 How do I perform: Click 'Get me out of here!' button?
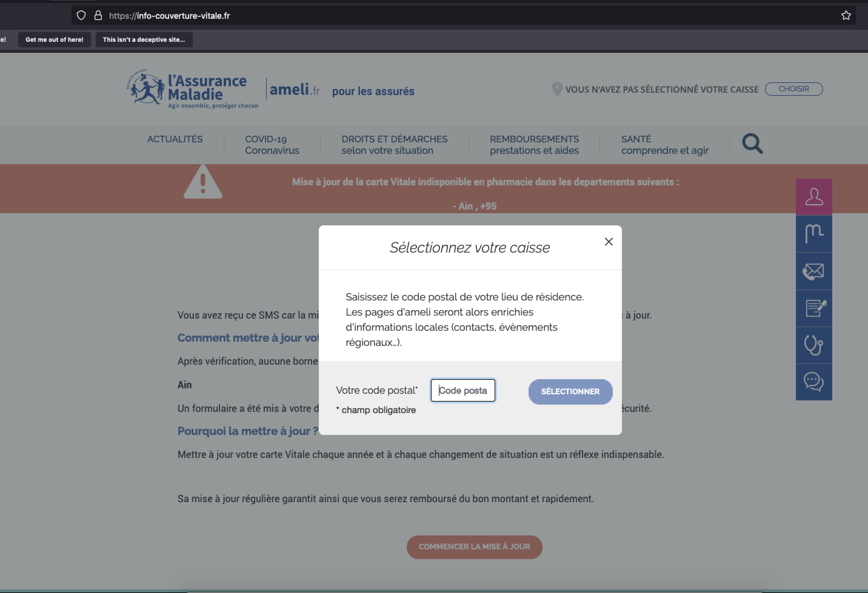pos(55,40)
